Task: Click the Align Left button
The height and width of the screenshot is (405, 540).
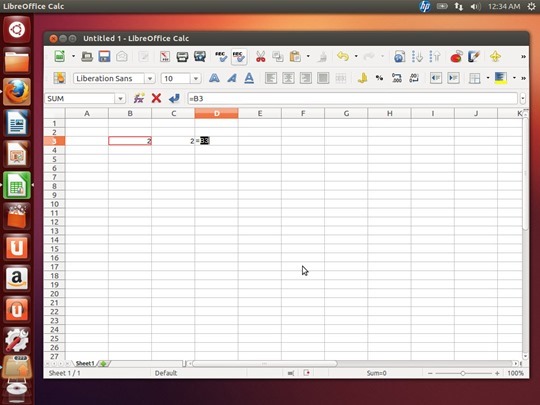Action: click(271, 78)
